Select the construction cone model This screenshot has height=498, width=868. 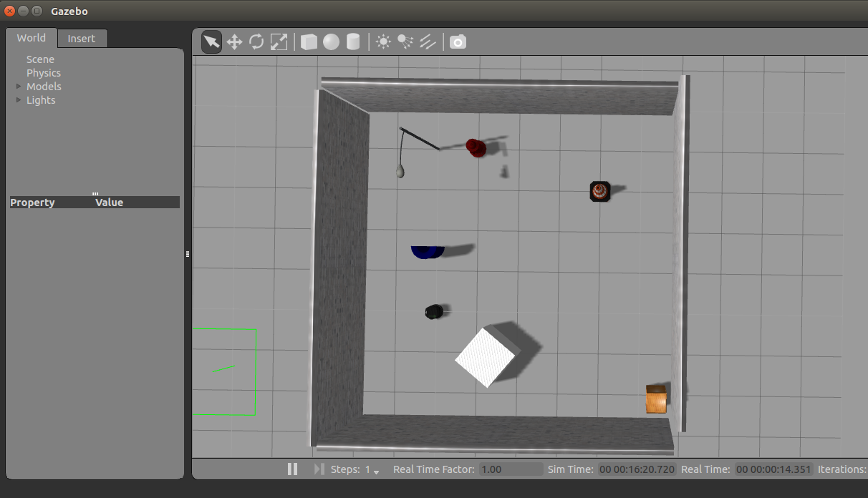point(599,191)
